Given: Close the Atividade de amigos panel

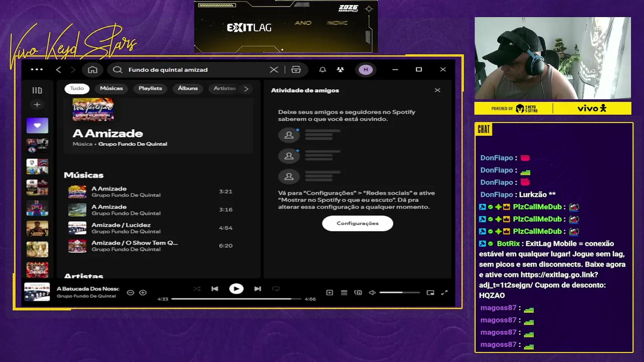Looking at the screenshot, I should pos(437,90).
